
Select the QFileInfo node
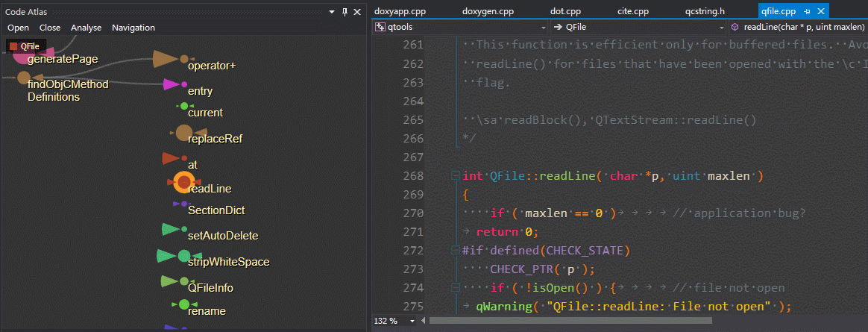pyautogui.click(x=183, y=281)
